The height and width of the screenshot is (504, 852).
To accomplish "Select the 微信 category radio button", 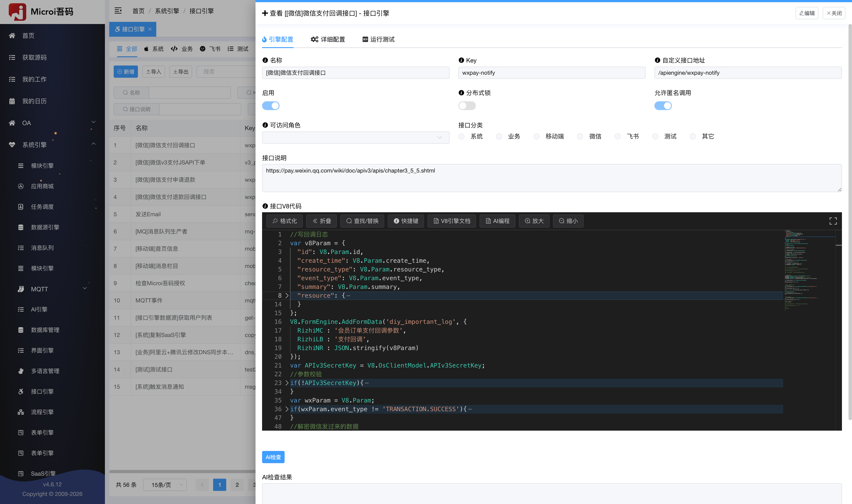I will click(580, 136).
